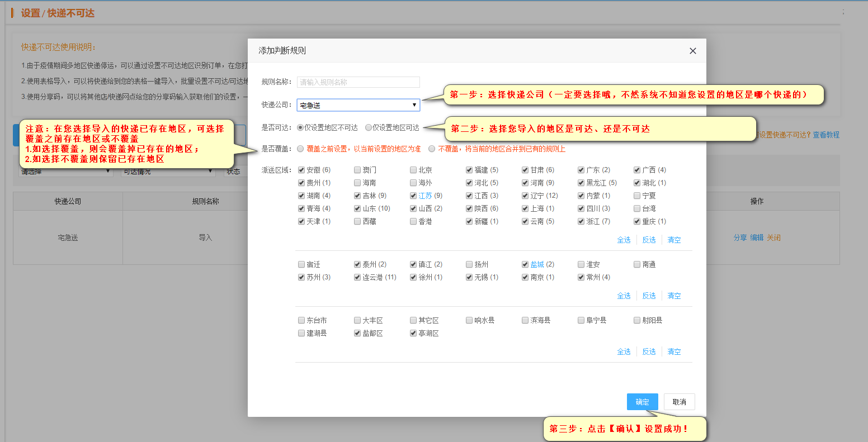
Task: Check the 扬州 city checkbox
Action: click(x=469, y=264)
